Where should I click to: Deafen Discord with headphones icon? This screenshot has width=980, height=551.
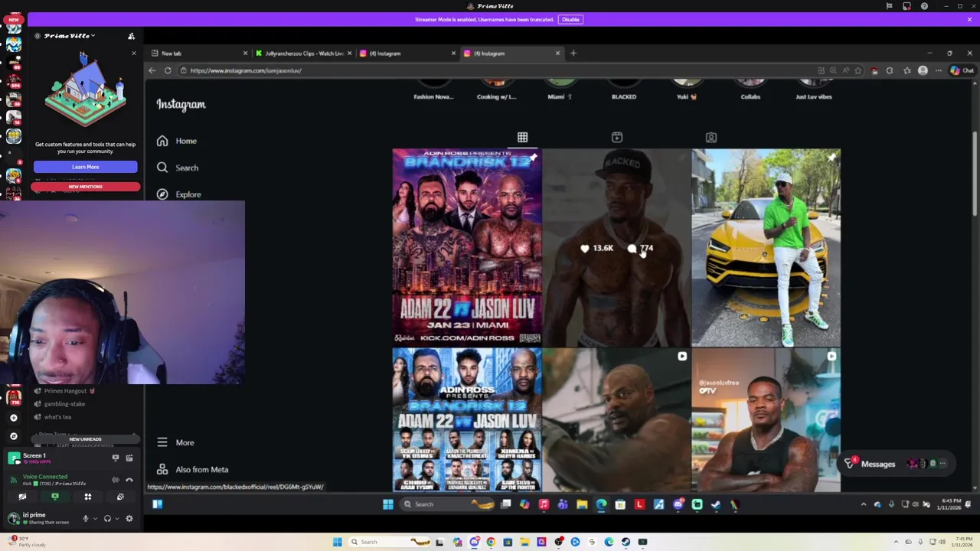click(107, 519)
